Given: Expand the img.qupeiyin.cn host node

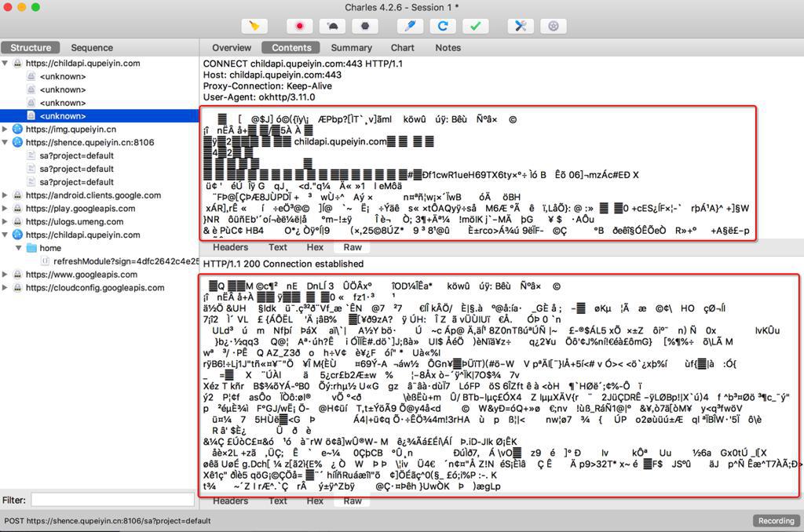Looking at the screenshot, I should point(6,129).
